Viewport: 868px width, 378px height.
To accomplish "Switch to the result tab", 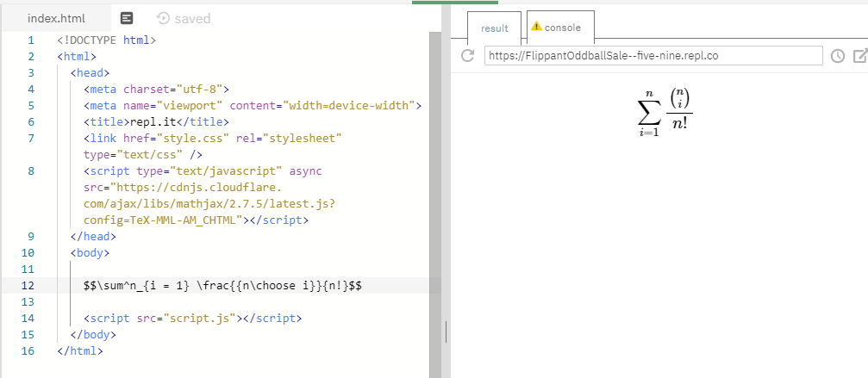I will (x=494, y=28).
